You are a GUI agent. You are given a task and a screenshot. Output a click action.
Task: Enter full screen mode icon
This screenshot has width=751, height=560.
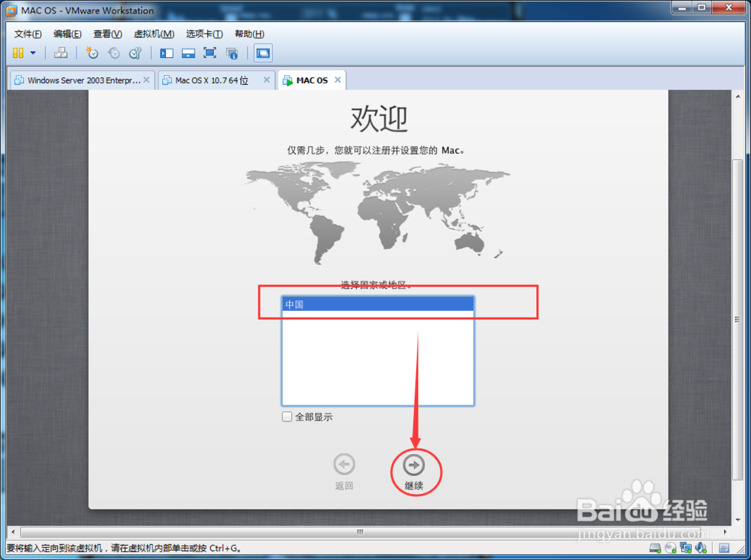(x=210, y=53)
